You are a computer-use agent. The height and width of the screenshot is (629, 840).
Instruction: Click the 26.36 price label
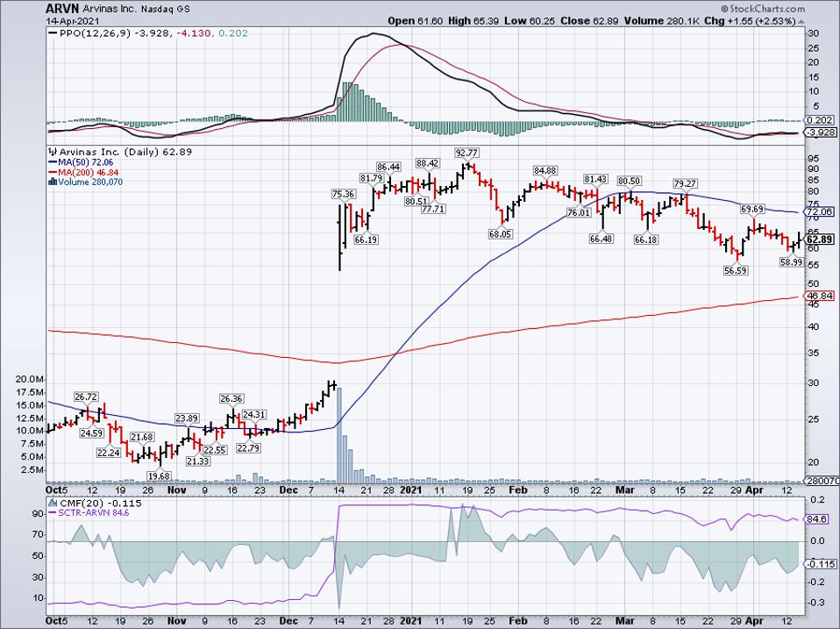[x=231, y=399]
